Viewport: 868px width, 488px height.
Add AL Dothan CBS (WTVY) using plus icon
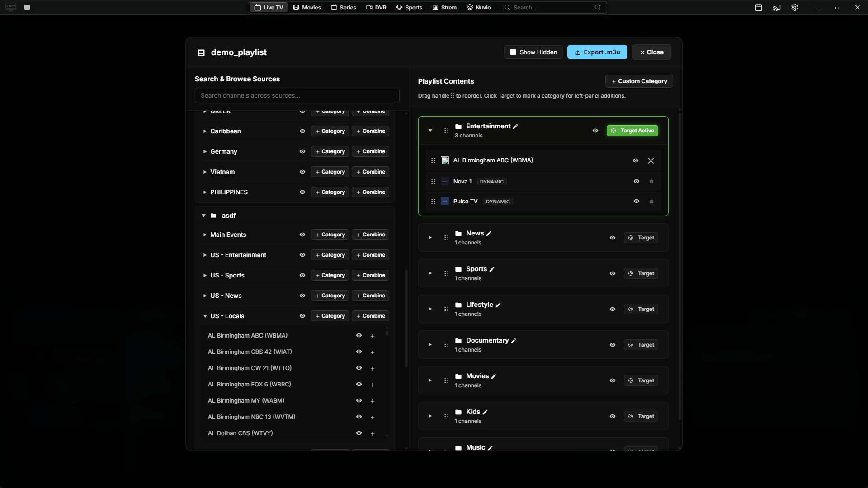(373, 434)
